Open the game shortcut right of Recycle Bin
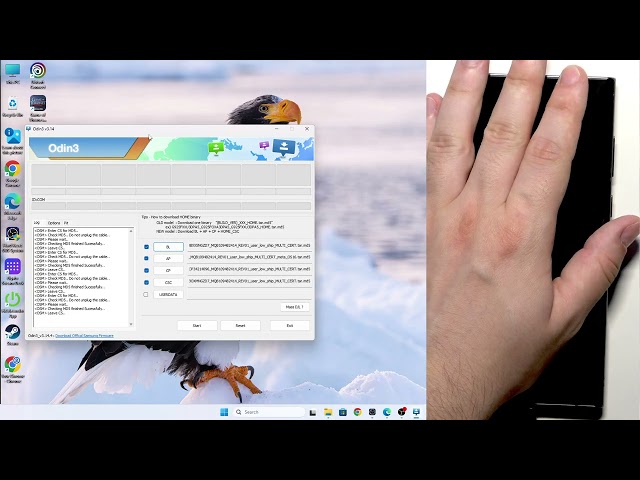The image size is (640, 480). click(x=38, y=108)
